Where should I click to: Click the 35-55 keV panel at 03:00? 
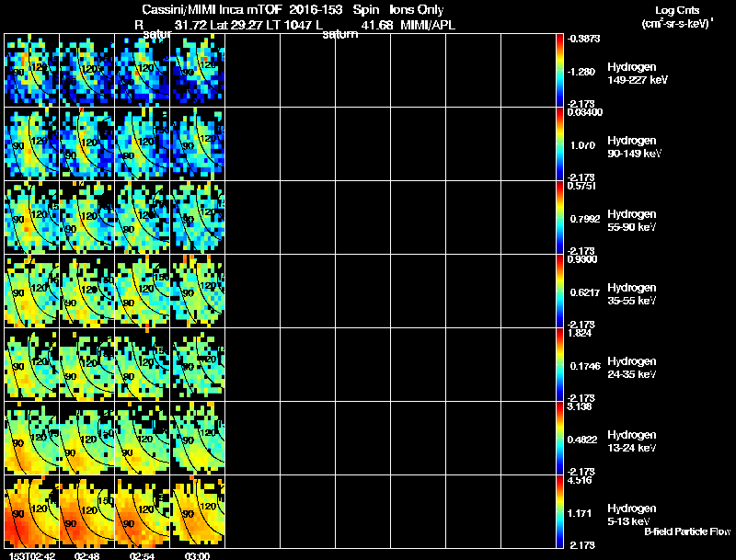point(197,291)
